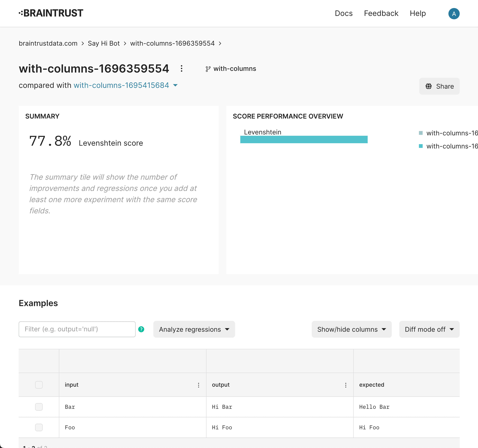Click the Levenshtein teal score bar
The image size is (478, 448).
[304, 140]
